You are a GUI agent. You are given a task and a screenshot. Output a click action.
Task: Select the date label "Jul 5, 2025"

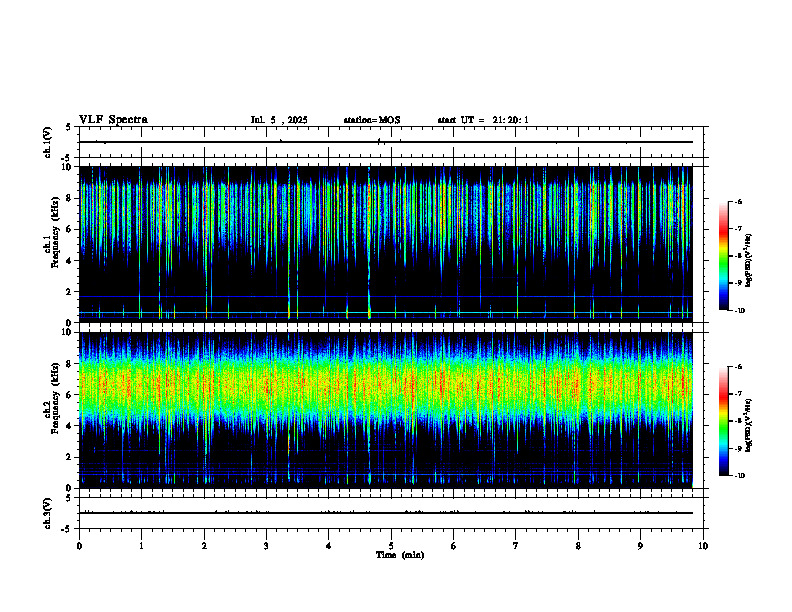point(279,120)
